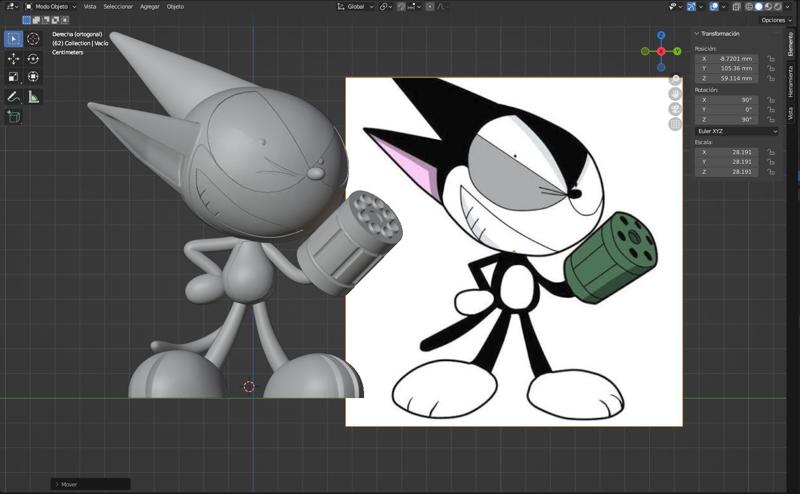Choose the Scale tool

pos(14,76)
